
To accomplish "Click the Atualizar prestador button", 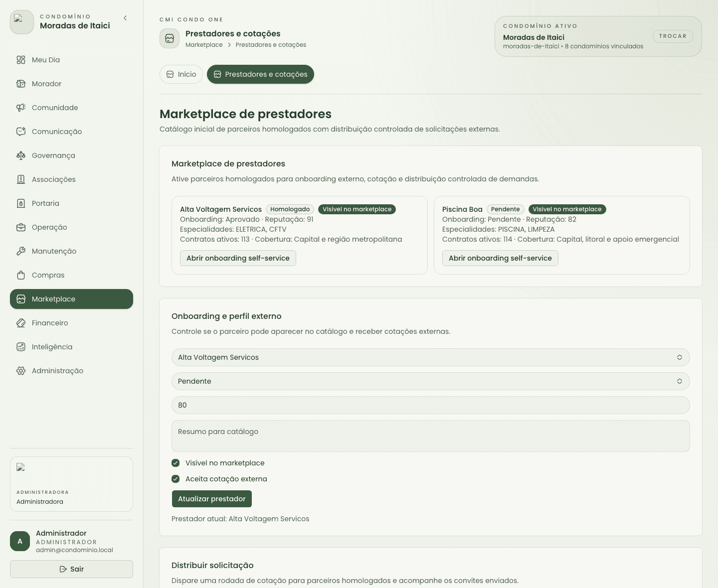I will pyautogui.click(x=212, y=499).
